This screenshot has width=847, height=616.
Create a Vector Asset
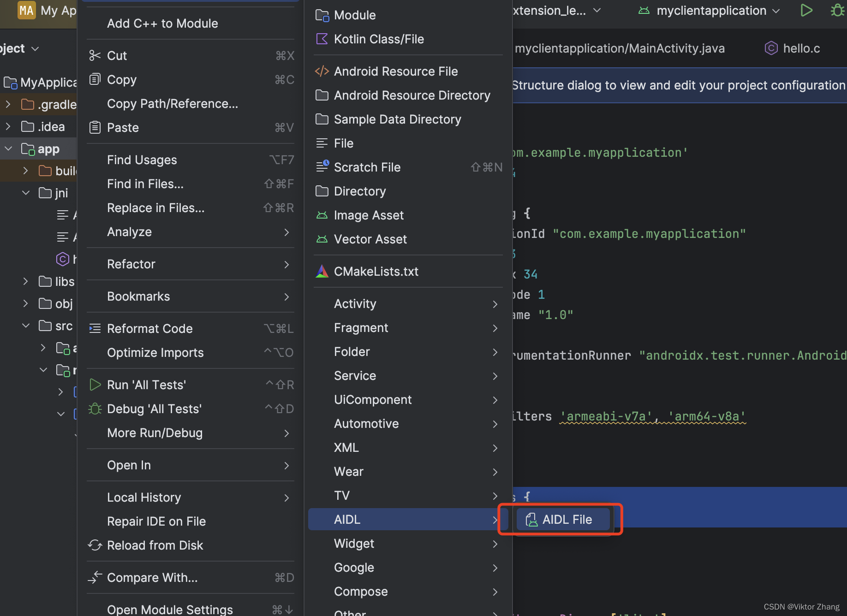(370, 239)
